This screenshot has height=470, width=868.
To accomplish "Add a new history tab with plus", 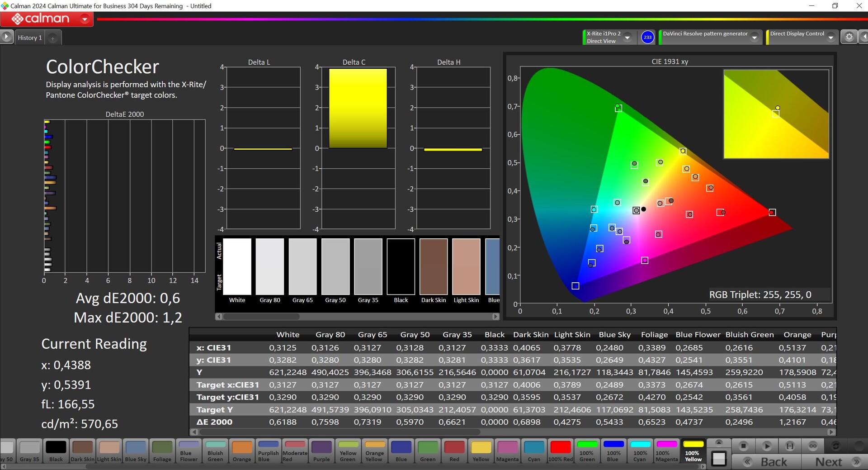I will pyautogui.click(x=52, y=38).
